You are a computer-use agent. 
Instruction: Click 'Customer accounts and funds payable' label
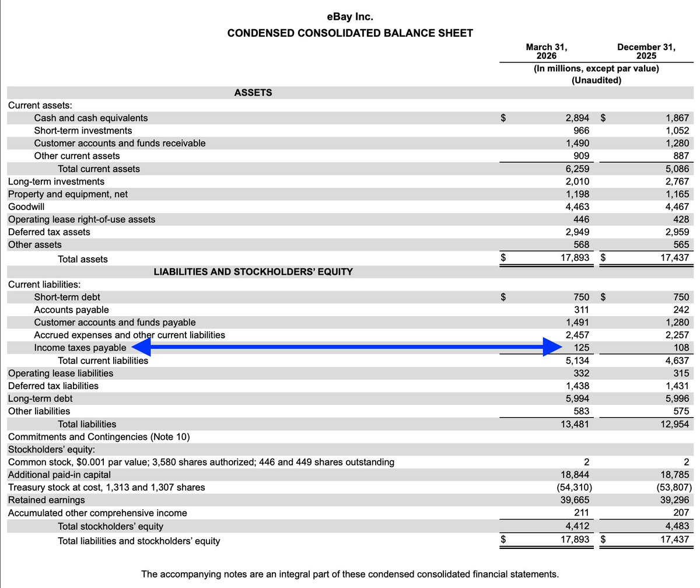115,323
